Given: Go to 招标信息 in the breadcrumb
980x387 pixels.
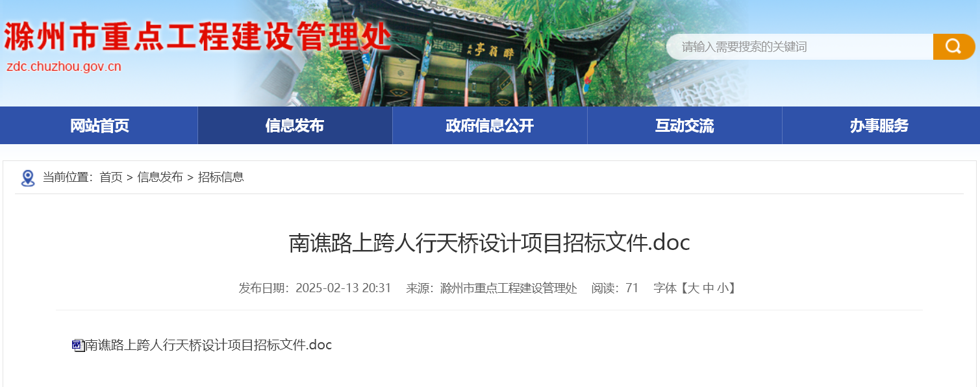Looking at the screenshot, I should (221, 177).
